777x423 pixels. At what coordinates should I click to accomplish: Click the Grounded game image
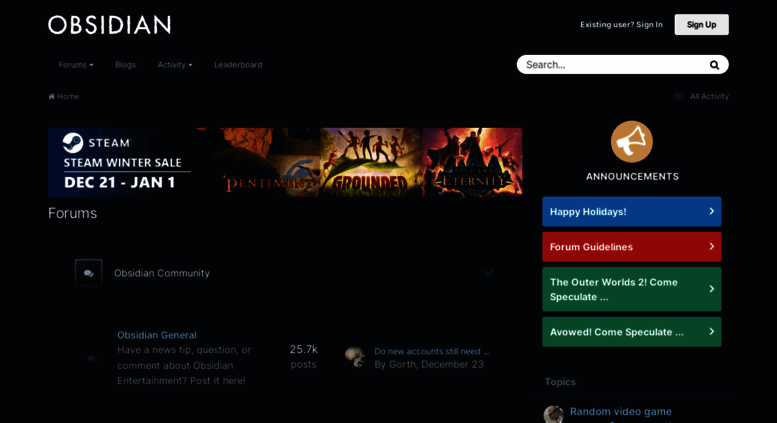(371, 162)
